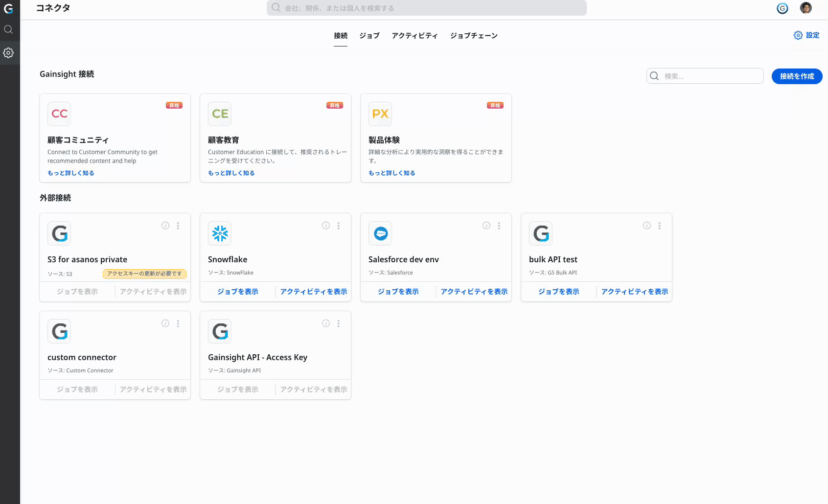Switch to the ジョブ tab
Screen dimensions: 828x504
tap(369, 36)
